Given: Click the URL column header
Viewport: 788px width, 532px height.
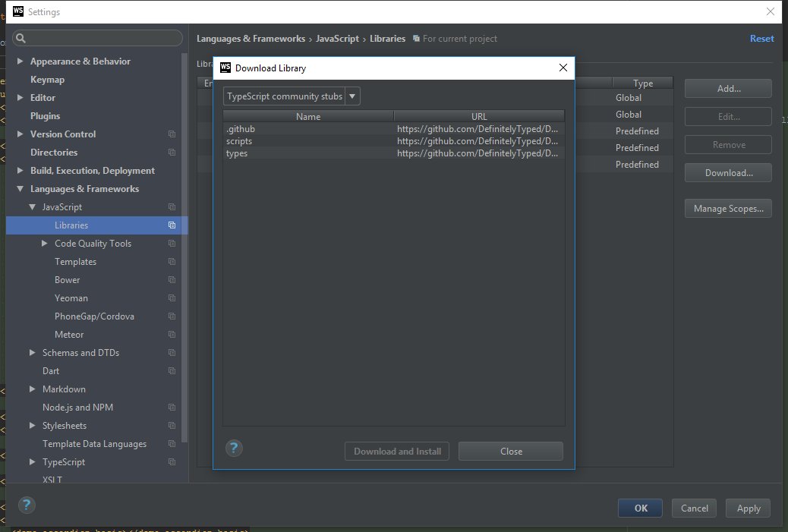Looking at the screenshot, I should 479,117.
